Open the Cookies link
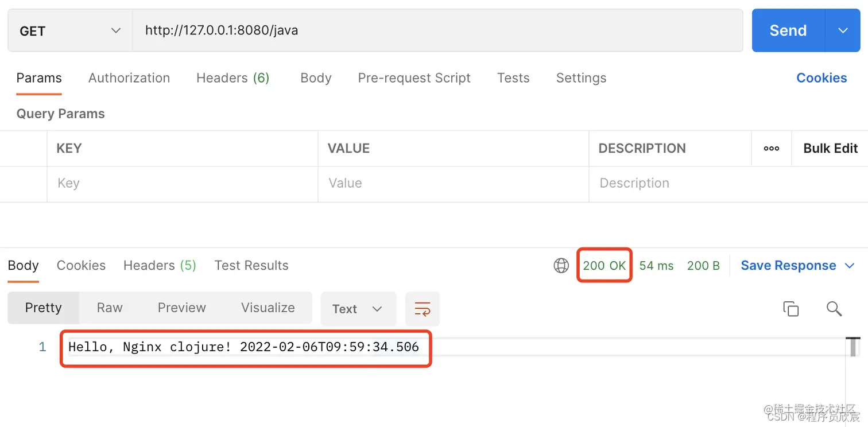The image size is (868, 427). (x=821, y=78)
